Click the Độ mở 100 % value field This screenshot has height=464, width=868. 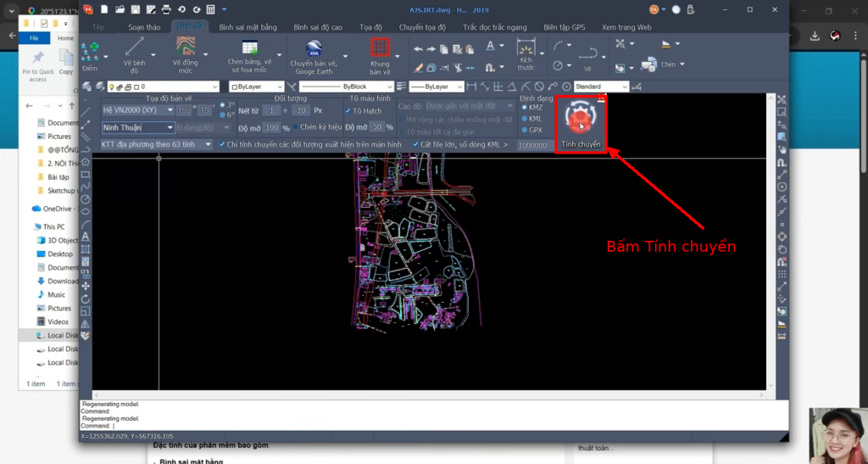coord(272,126)
